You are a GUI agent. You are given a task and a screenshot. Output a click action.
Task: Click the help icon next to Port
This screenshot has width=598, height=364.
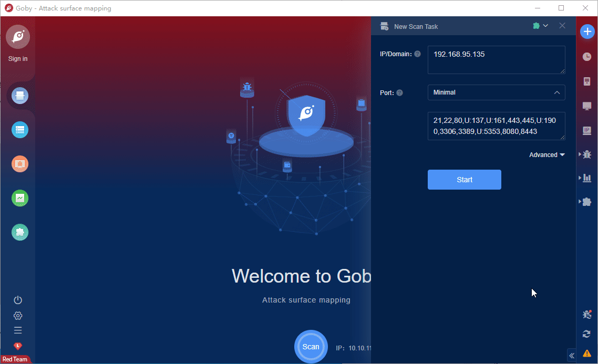tap(400, 92)
